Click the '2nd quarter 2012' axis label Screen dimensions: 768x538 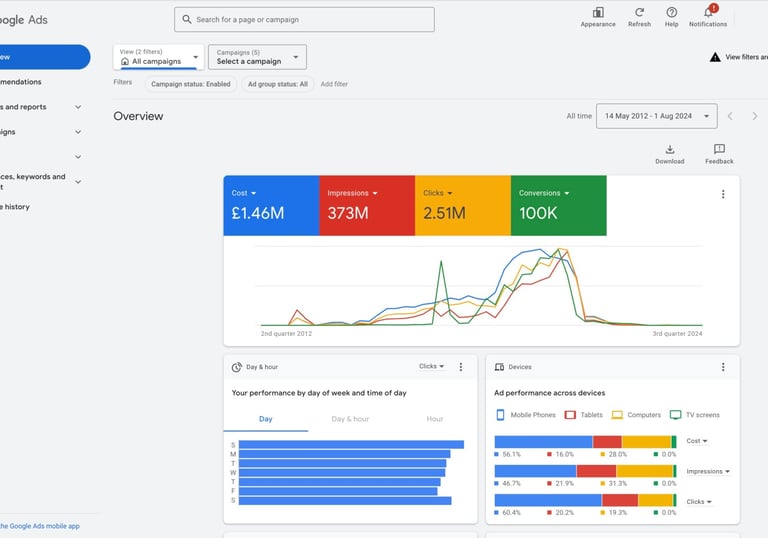point(286,334)
